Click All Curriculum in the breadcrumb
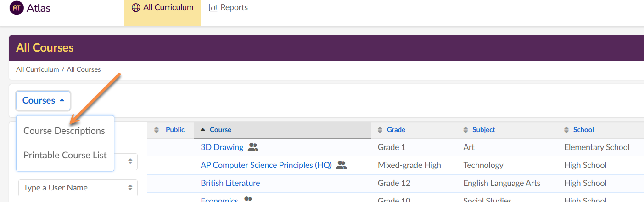 point(38,69)
